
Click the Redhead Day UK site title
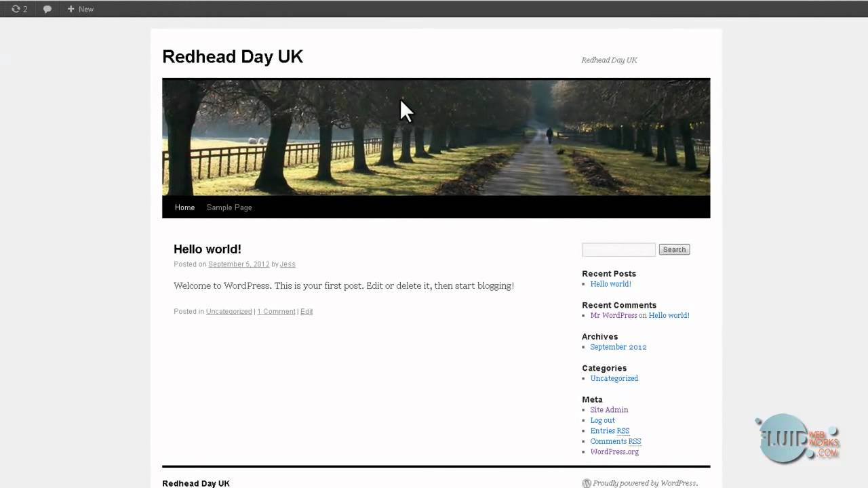[233, 57]
